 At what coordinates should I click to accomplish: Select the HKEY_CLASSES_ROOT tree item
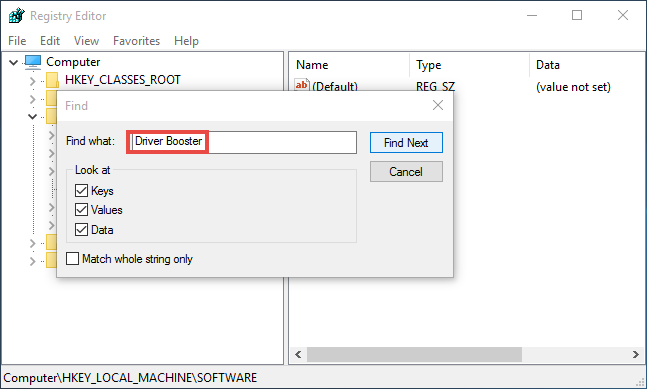tap(123, 80)
